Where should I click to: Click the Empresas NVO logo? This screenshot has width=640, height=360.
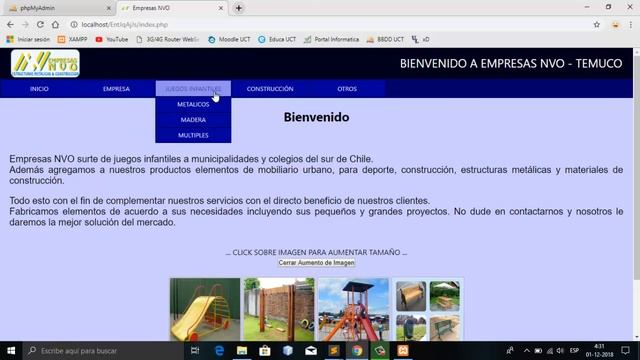(x=45, y=63)
